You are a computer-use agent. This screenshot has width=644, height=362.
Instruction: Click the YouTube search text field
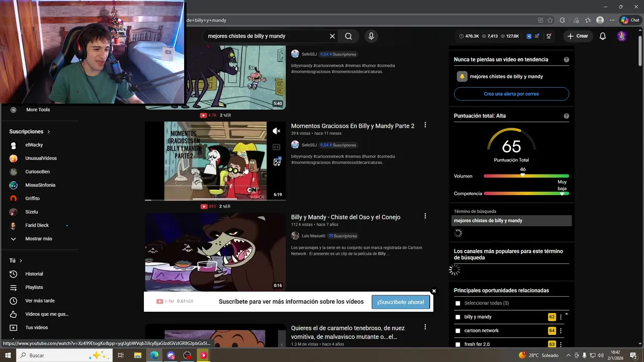pyautogui.click(x=266, y=36)
